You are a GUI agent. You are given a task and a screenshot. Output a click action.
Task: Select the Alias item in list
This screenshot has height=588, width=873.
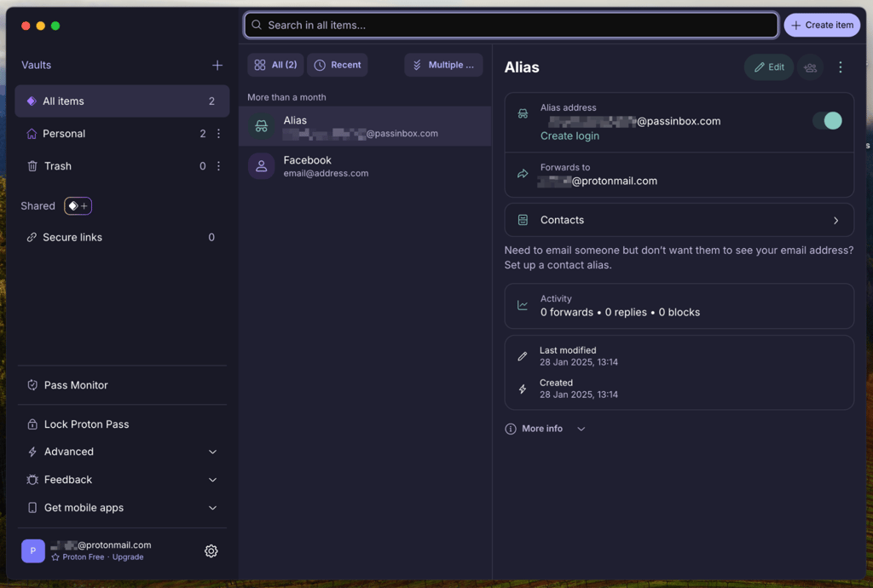tap(365, 126)
